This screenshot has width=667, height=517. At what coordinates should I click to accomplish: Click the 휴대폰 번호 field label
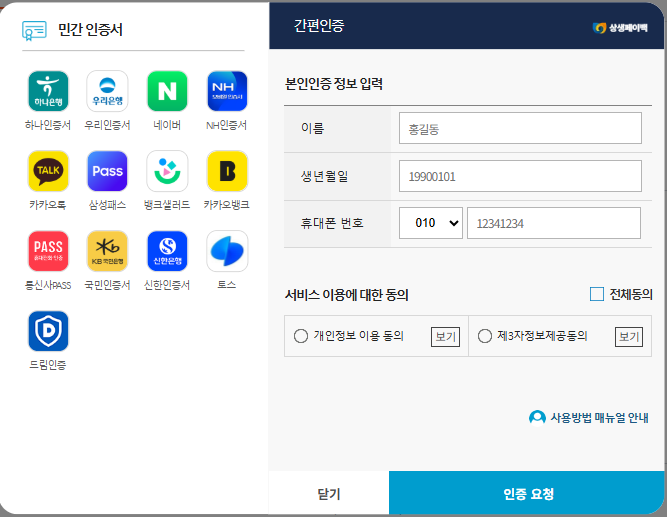(x=332, y=223)
